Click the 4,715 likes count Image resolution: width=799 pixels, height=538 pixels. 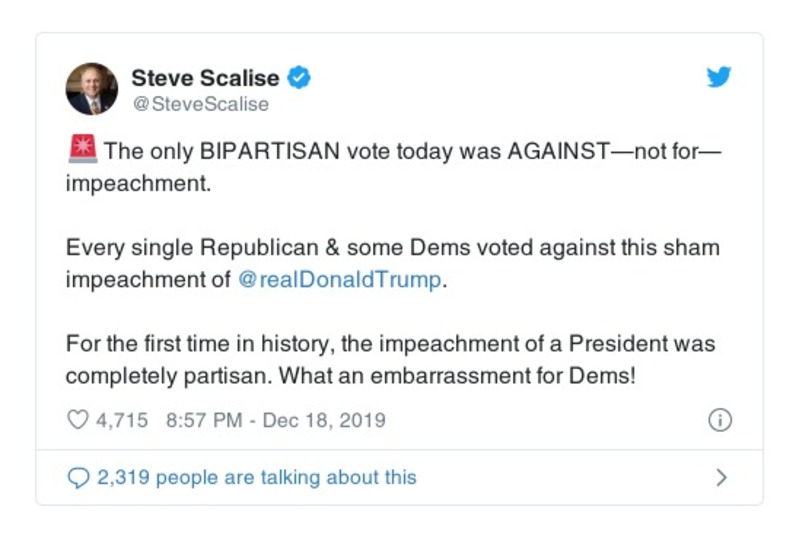click(x=122, y=420)
